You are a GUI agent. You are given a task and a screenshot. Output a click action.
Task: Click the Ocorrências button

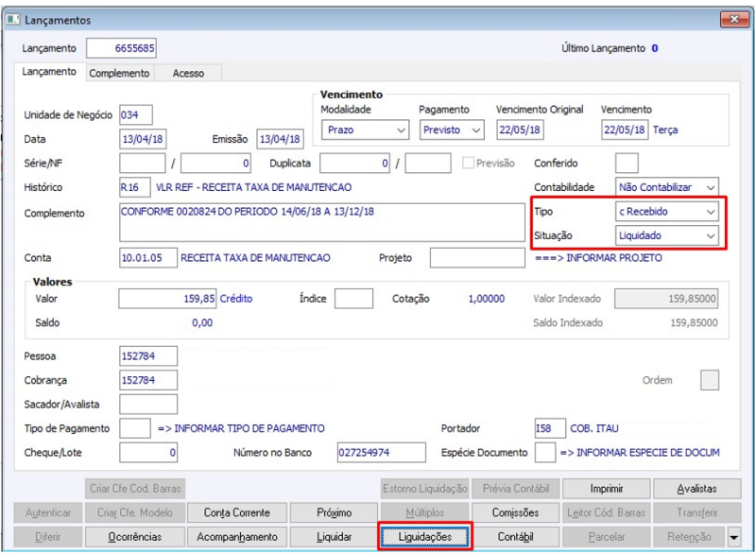[x=134, y=537]
